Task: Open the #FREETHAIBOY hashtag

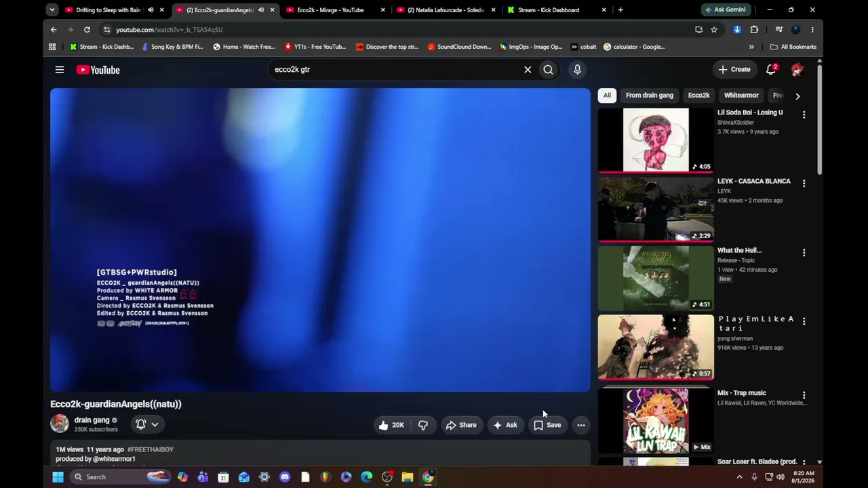Action: click(x=151, y=449)
